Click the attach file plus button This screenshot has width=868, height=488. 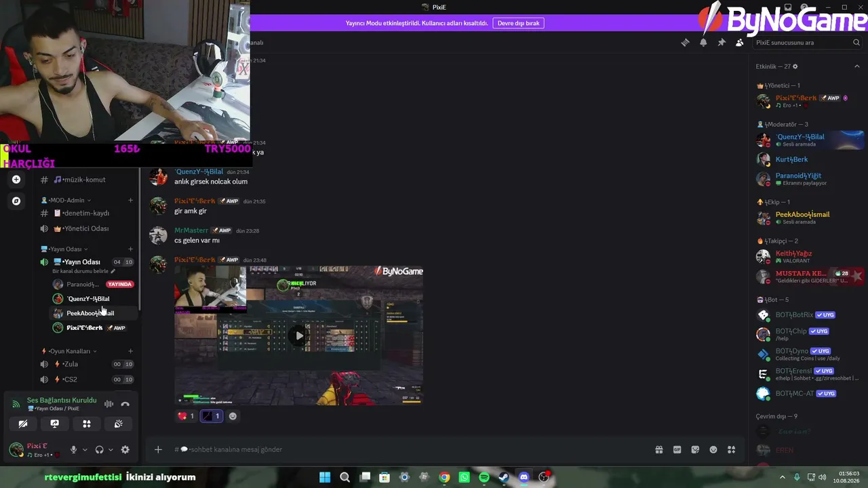point(158,449)
